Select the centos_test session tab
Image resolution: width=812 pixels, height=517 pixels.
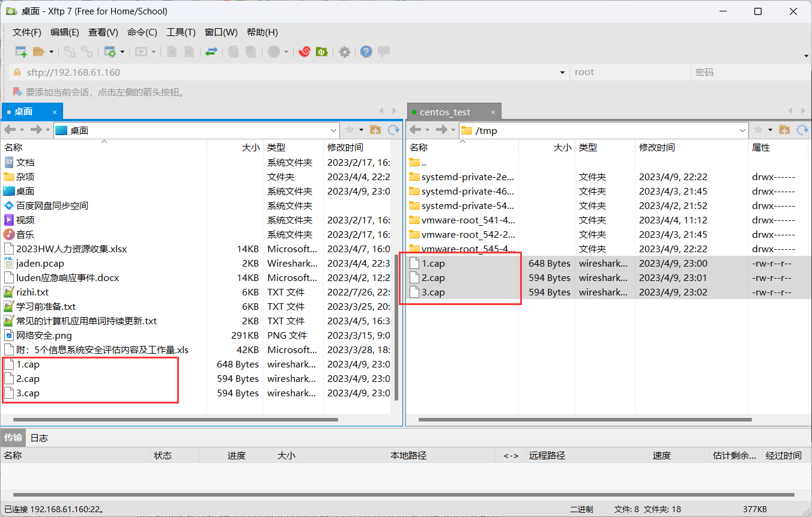(x=445, y=112)
